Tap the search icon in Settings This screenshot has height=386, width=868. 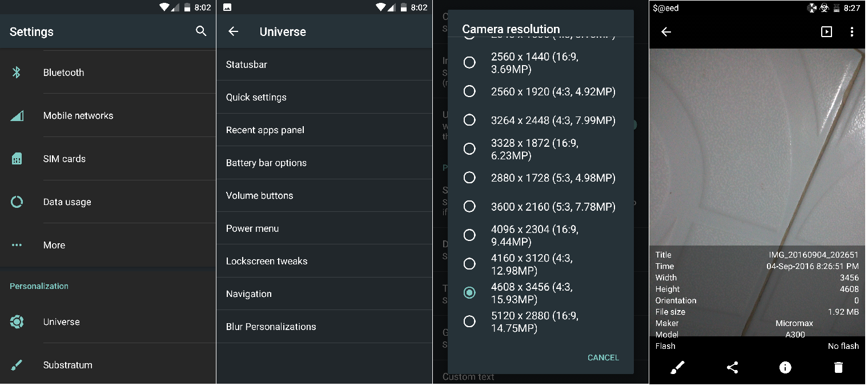click(x=201, y=31)
